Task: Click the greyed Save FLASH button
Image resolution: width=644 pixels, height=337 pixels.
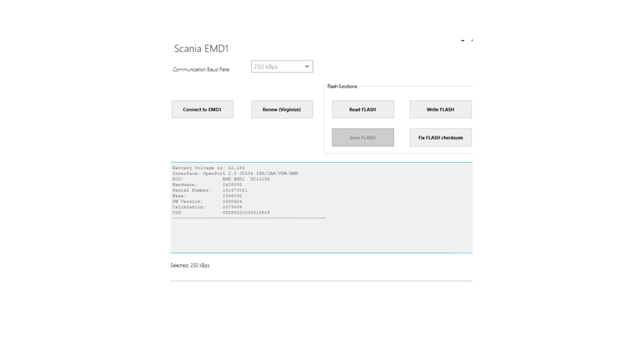Action: (363, 138)
